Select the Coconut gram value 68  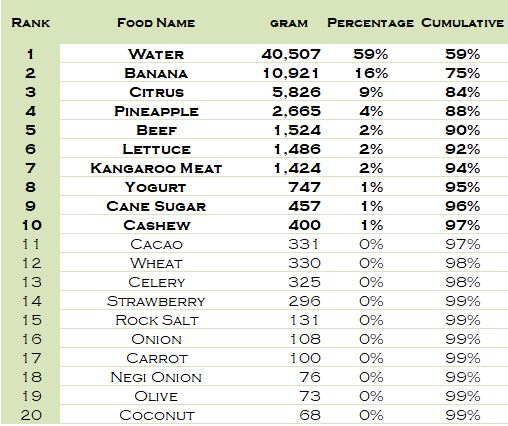point(310,415)
